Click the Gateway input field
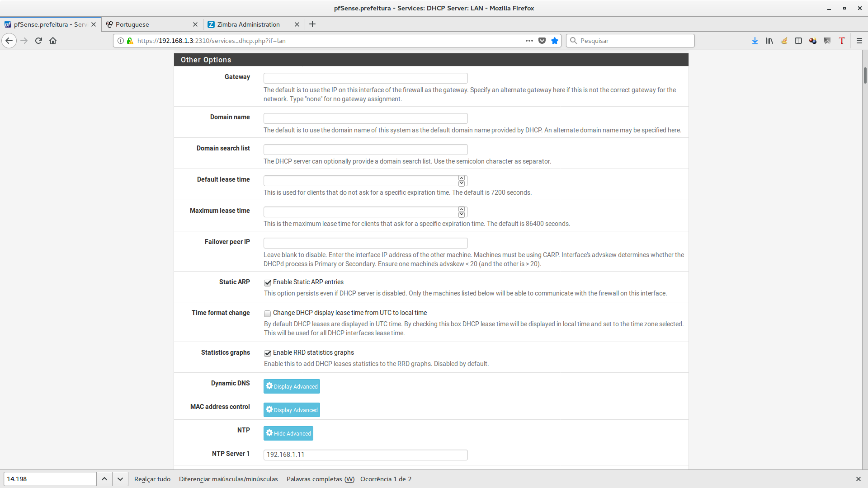The height and width of the screenshot is (488, 868). (x=365, y=78)
